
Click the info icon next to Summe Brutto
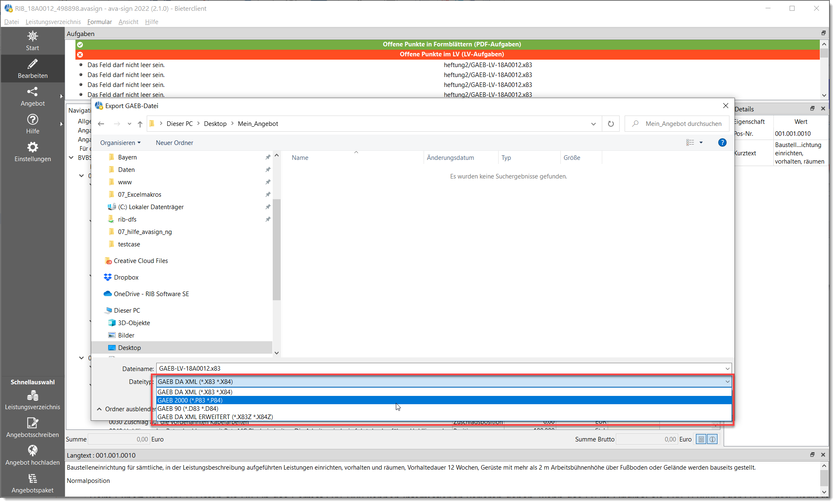pos(712,439)
